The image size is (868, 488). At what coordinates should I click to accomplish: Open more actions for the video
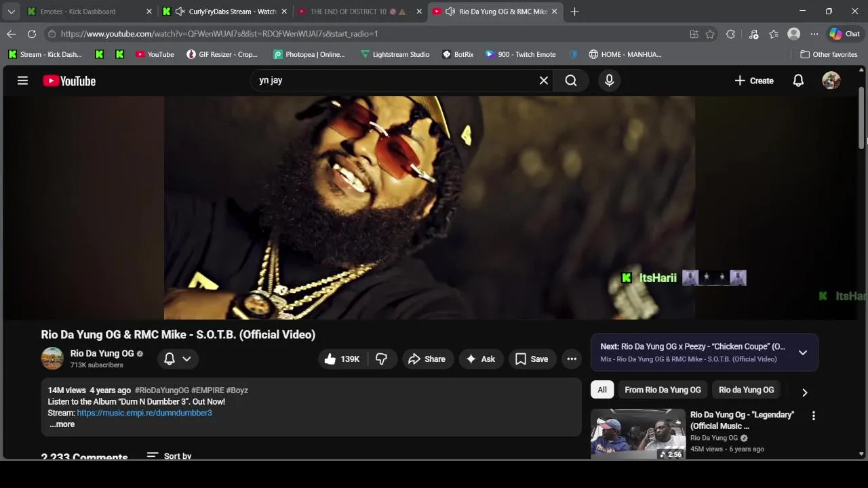point(572,359)
